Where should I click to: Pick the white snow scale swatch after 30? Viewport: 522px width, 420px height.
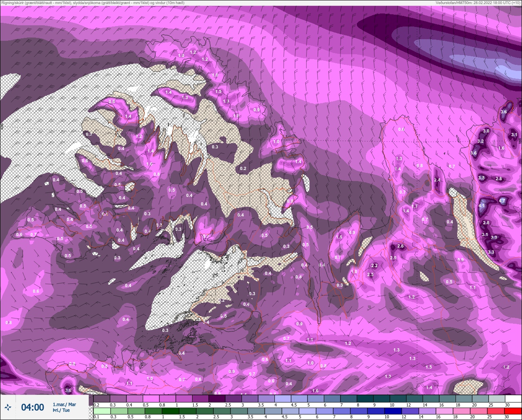click(x=513, y=398)
